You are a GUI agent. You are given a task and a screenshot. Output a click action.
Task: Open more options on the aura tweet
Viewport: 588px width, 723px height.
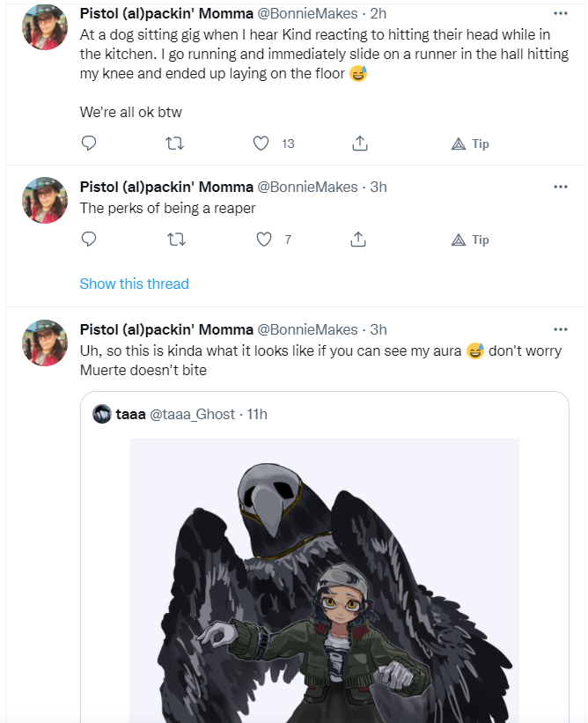pyautogui.click(x=561, y=329)
